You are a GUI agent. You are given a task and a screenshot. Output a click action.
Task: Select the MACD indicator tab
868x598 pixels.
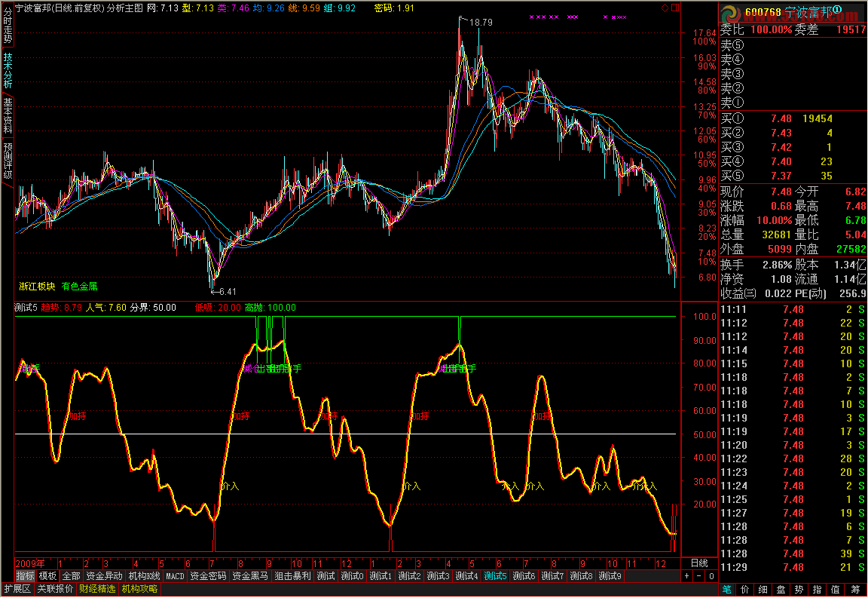coord(175,576)
